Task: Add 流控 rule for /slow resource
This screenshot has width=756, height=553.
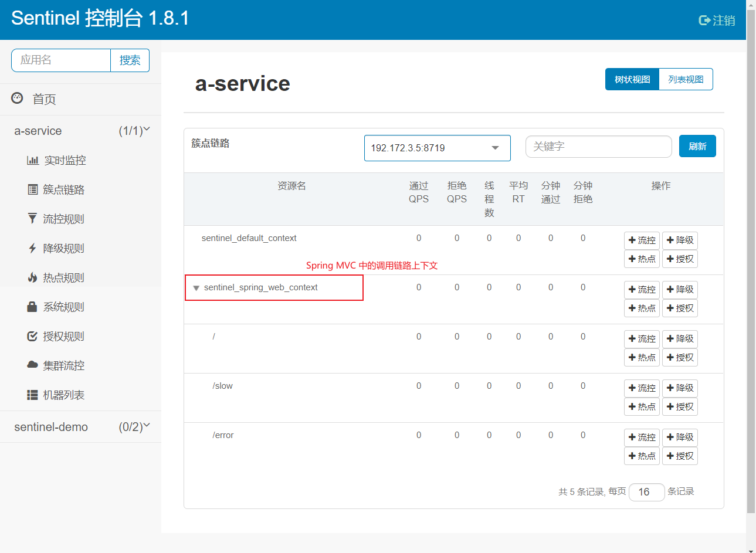Action: click(x=642, y=388)
